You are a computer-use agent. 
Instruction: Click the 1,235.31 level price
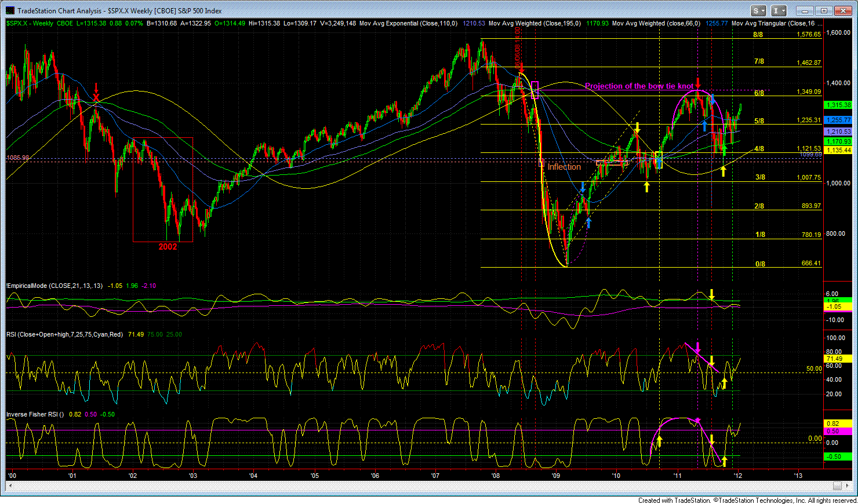(809, 120)
